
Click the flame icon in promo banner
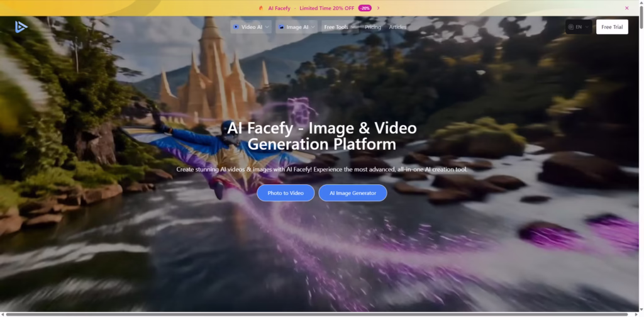pyautogui.click(x=260, y=8)
